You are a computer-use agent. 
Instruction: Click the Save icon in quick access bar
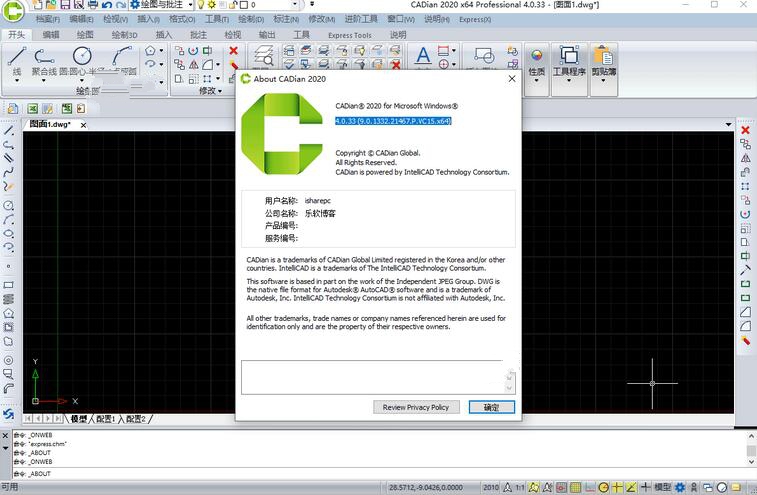65,5
